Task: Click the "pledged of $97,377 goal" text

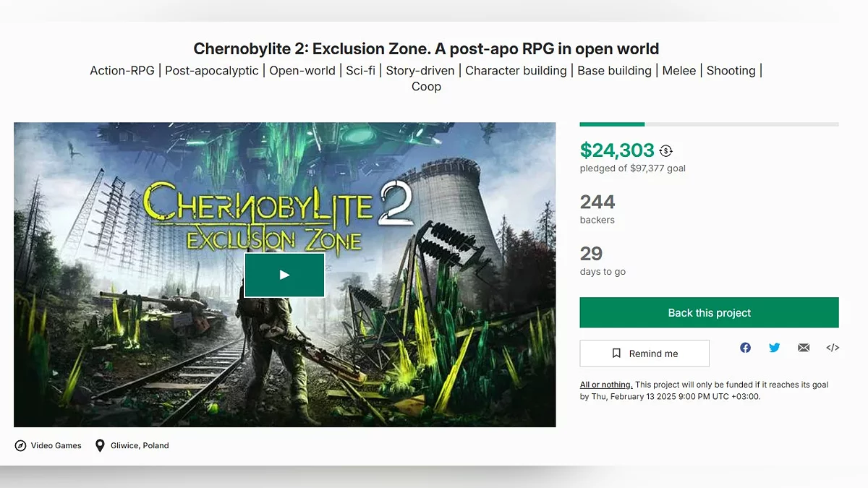Action: [633, 168]
